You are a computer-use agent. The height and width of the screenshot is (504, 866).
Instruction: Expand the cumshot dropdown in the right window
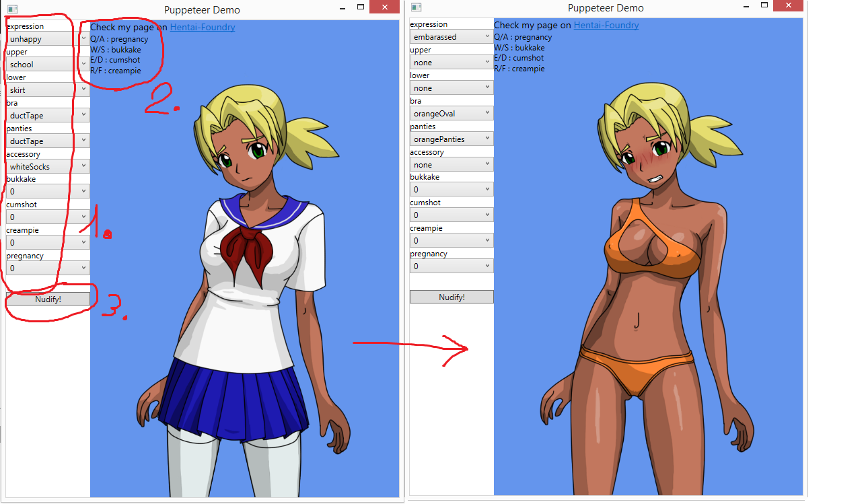[x=452, y=215]
